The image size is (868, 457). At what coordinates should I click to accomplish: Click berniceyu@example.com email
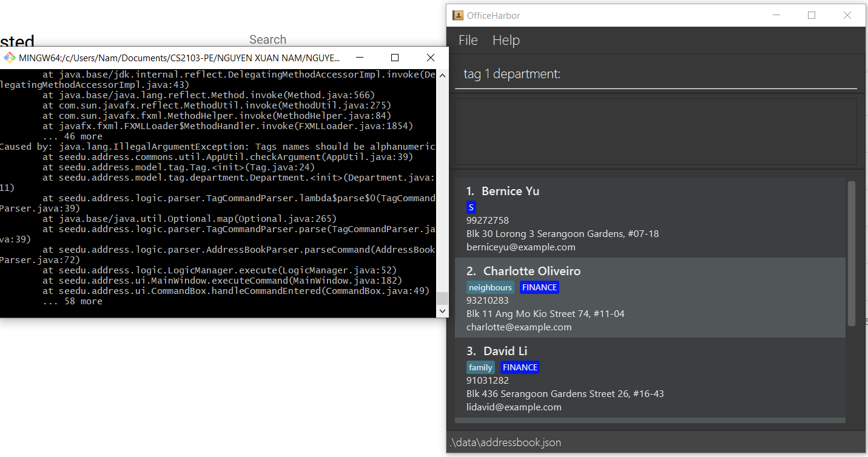(x=521, y=247)
